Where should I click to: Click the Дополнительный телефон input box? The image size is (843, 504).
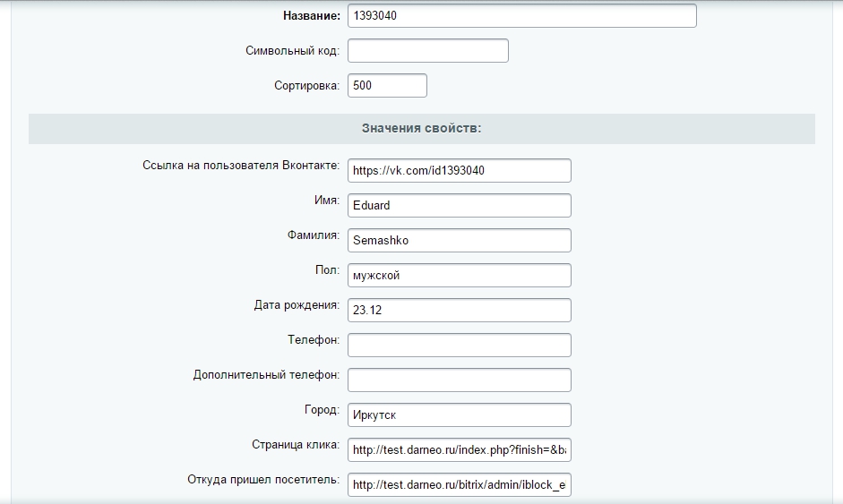tap(459, 380)
